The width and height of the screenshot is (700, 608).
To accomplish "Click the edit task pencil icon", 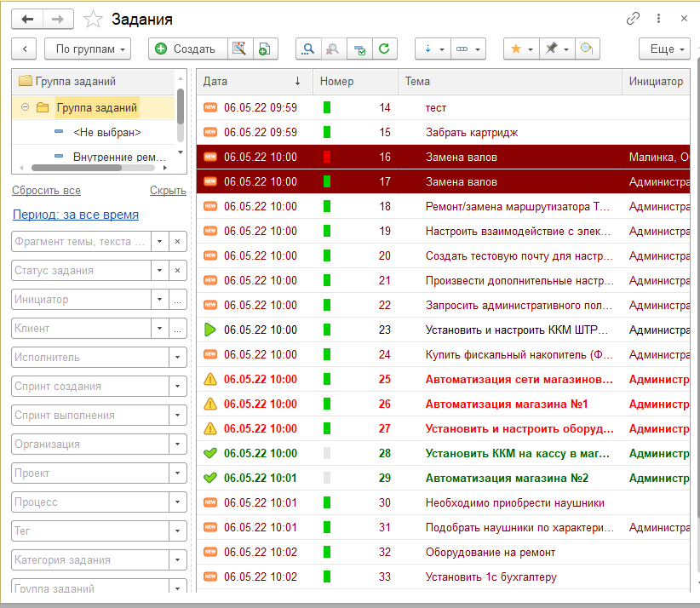I will coord(239,49).
